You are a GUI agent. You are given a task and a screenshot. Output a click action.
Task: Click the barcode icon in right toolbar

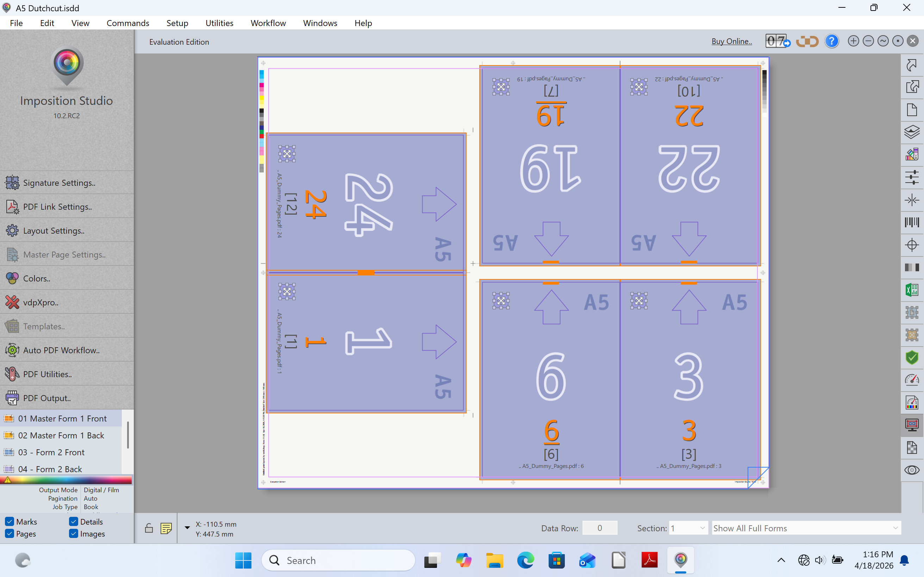[912, 222]
